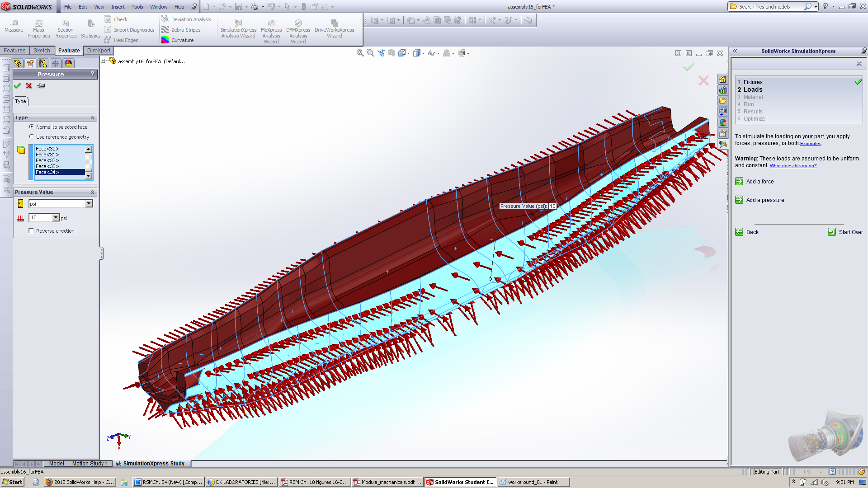Open 2013 SolidWorks Help taskbar item
The width and height of the screenshot is (868, 488).
80,482
